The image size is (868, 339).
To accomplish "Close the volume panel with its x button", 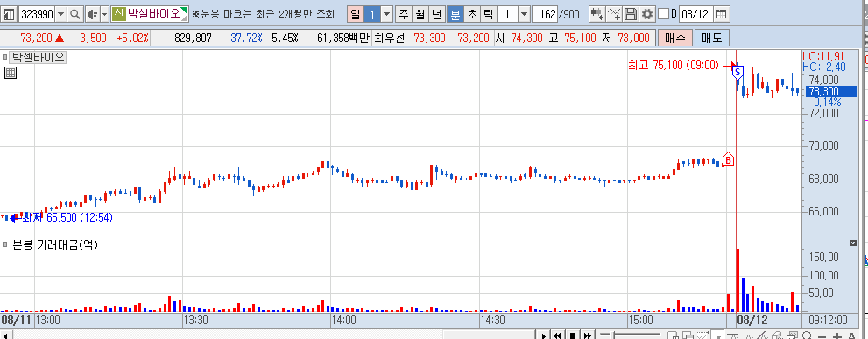I will coord(852,244).
